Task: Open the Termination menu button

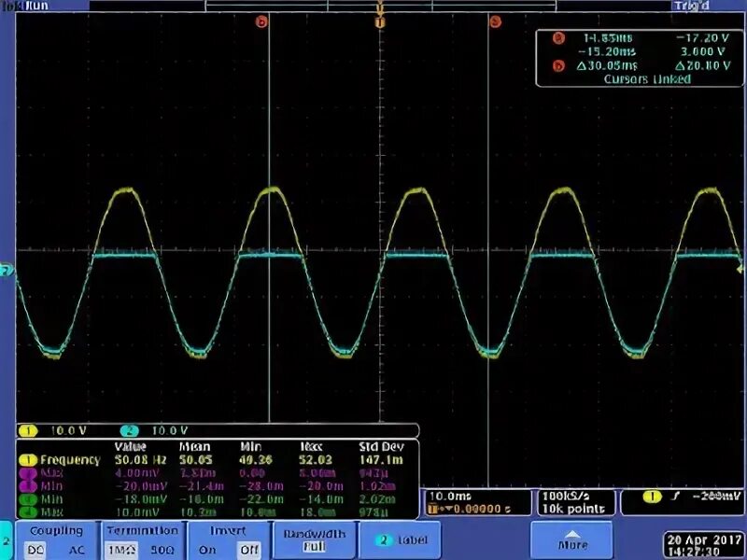Action: (x=143, y=540)
